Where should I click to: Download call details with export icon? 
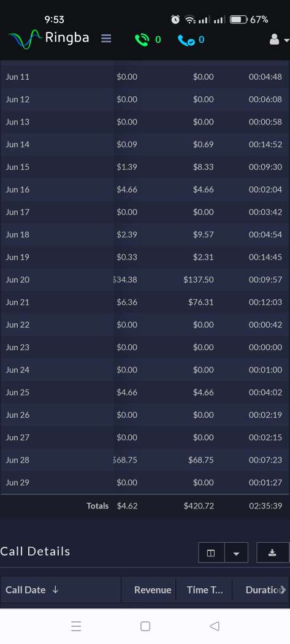pos(272,553)
